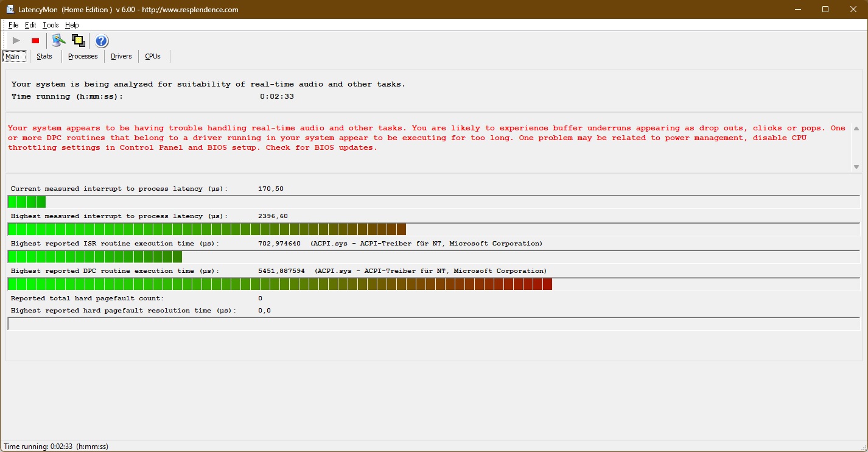
Task: Switch to the CPUs tab
Action: (153, 56)
